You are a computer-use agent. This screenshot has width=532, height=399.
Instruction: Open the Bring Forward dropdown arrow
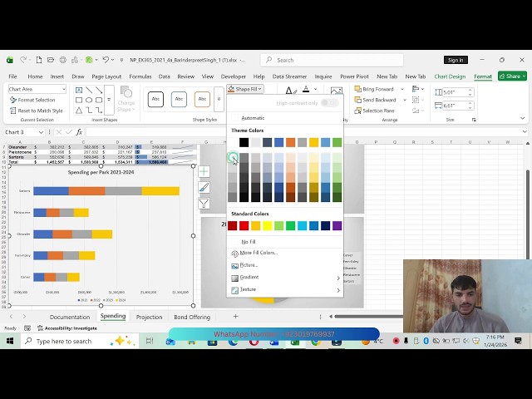point(402,89)
